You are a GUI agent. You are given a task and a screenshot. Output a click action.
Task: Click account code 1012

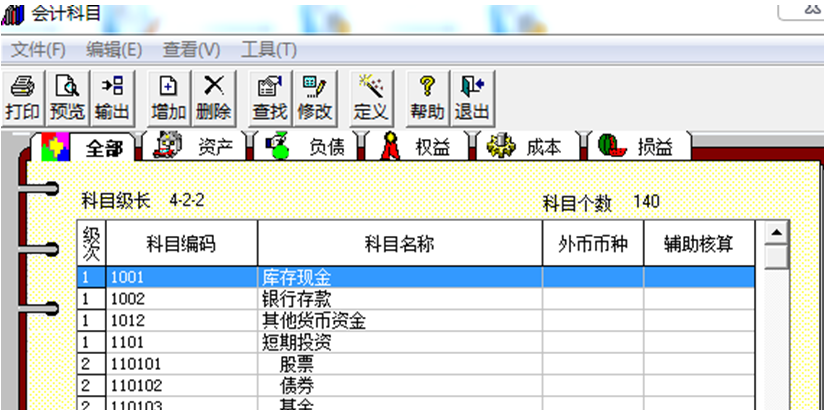[x=127, y=321]
